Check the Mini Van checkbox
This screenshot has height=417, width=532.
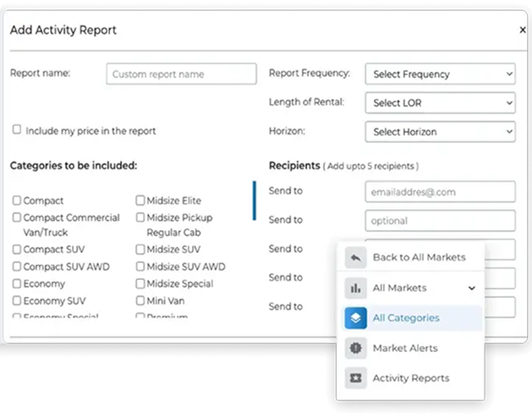pyautogui.click(x=140, y=300)
